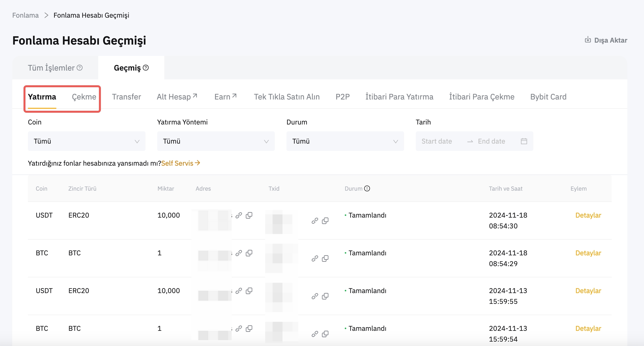
Task: Open Yatırma Yöntemi dropdown
Action: [215, 141]
